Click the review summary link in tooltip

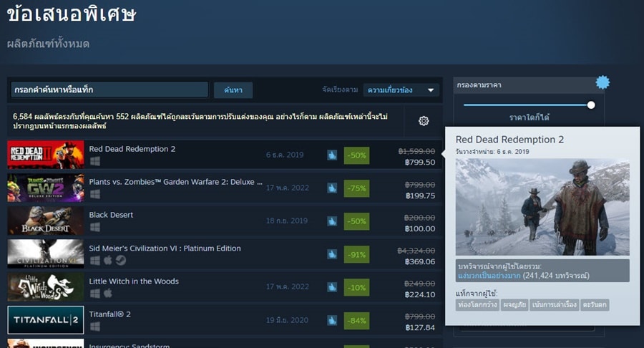pyautogui.click(x=489, y=275)
